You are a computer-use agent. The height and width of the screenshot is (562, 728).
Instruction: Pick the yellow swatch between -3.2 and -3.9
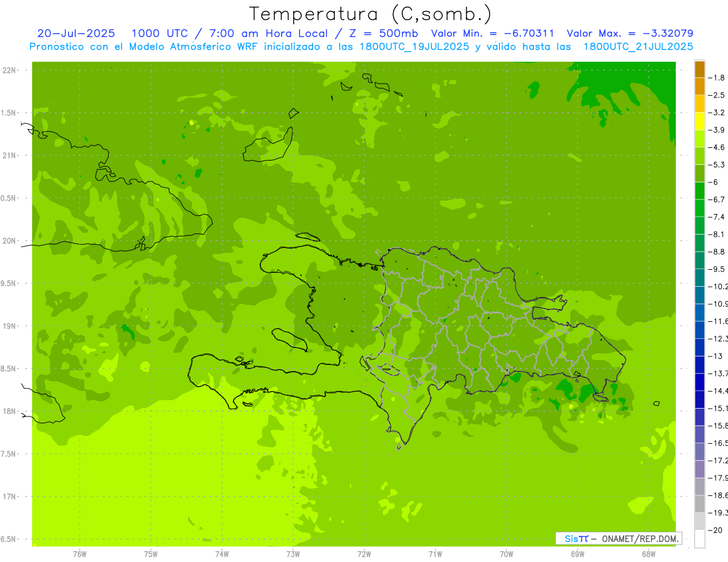tap(699, 121)
